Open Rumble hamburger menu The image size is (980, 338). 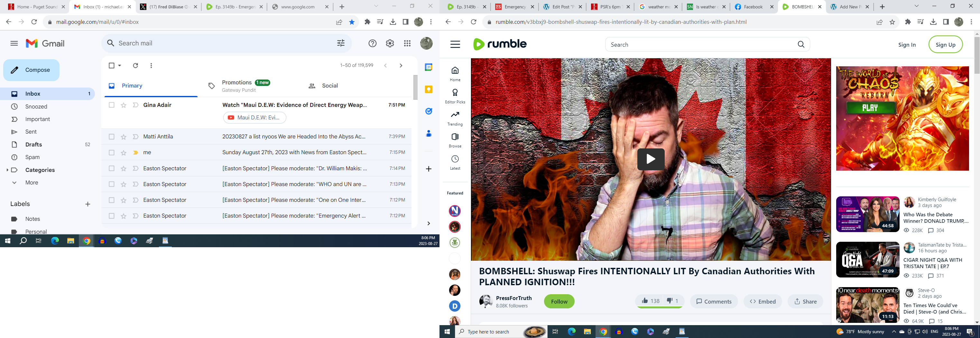coord(455,44)
